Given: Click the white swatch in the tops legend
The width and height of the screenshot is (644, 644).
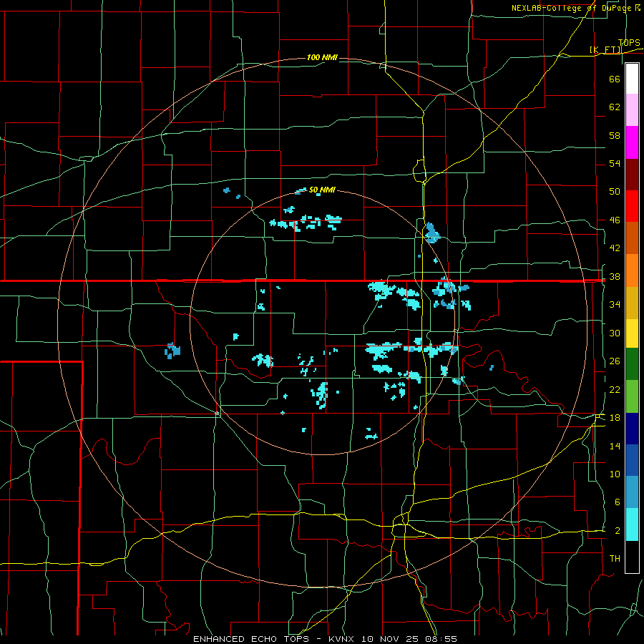Looking at the screenshot, I should (632, 79).
